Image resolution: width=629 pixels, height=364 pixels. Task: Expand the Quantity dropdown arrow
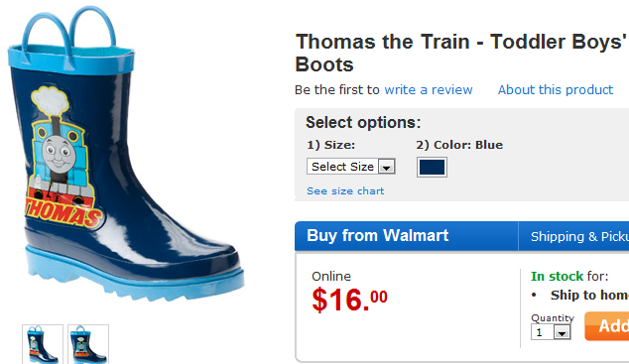(562, 332)
